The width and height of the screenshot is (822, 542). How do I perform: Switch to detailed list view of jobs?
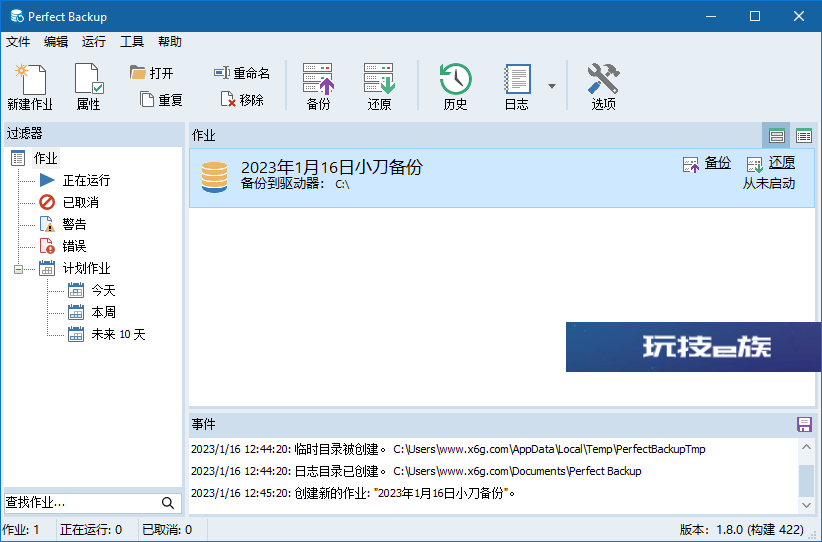804,136
